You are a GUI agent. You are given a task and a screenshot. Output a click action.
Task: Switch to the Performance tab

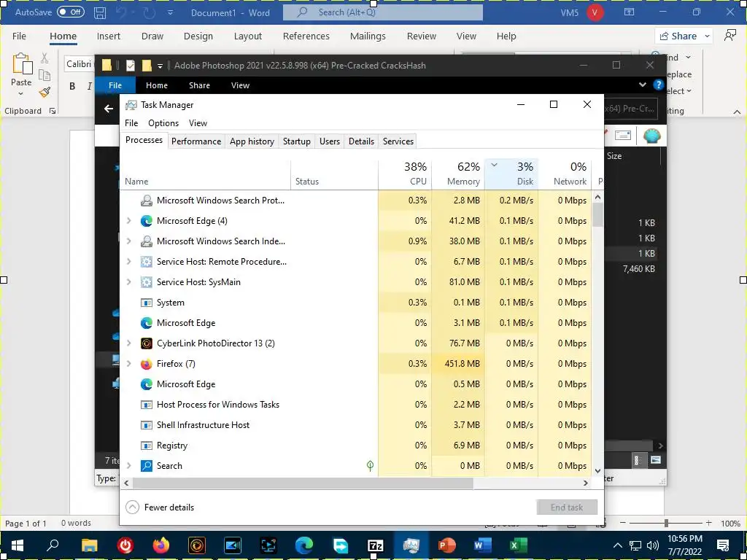(x=196, y=141)
